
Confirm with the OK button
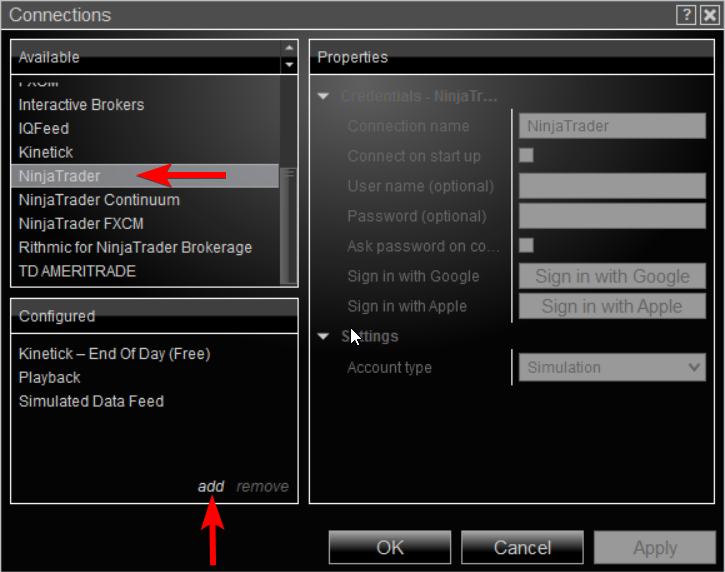[x=390, y=547]
